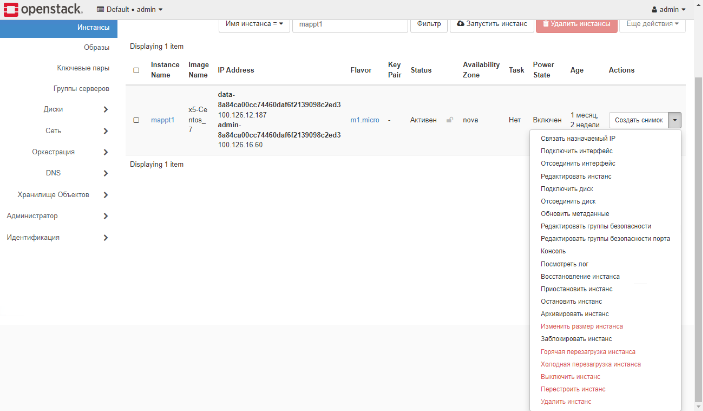Expand the Диски sidebar section
703x411 pixels.
tap(106, 108)
